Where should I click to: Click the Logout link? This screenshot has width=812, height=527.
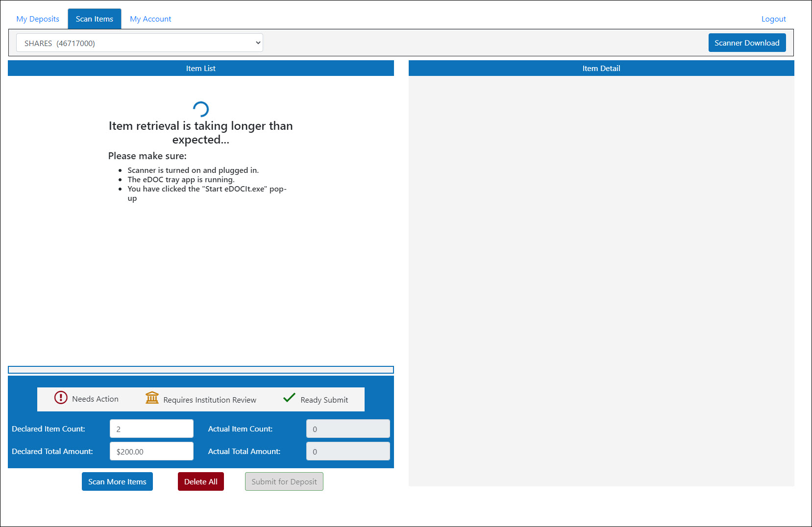tap(773, 19)
